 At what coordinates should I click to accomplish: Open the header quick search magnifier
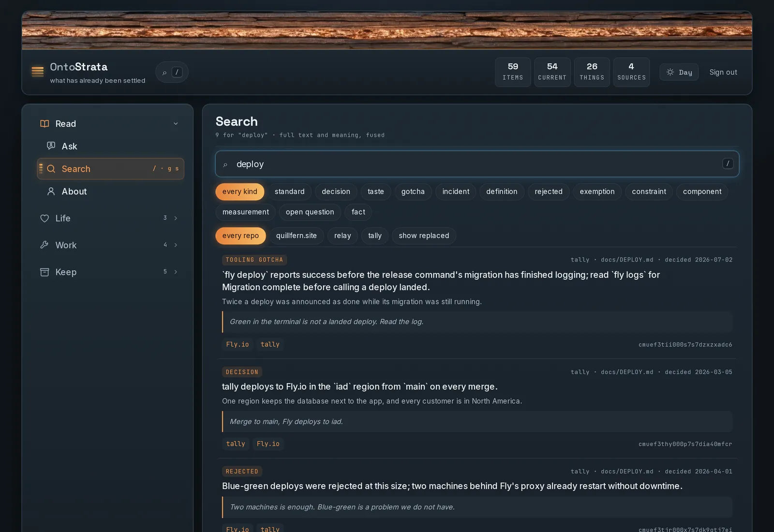(x=164, y=73)
